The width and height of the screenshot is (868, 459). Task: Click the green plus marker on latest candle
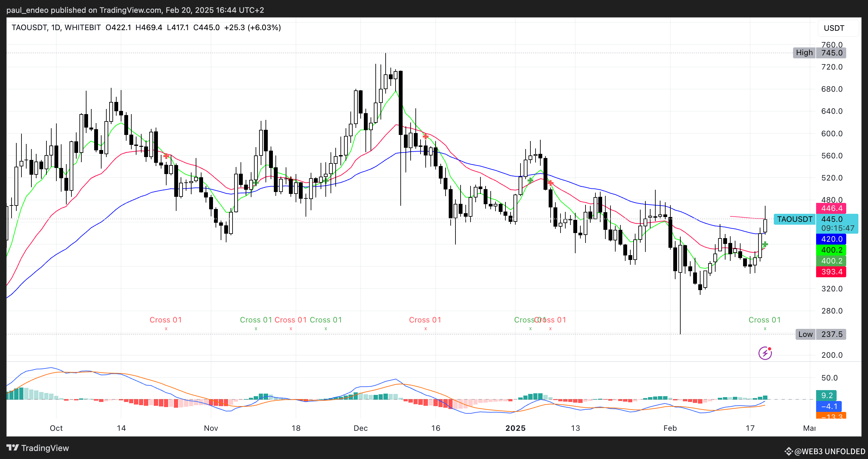(765, 244)
